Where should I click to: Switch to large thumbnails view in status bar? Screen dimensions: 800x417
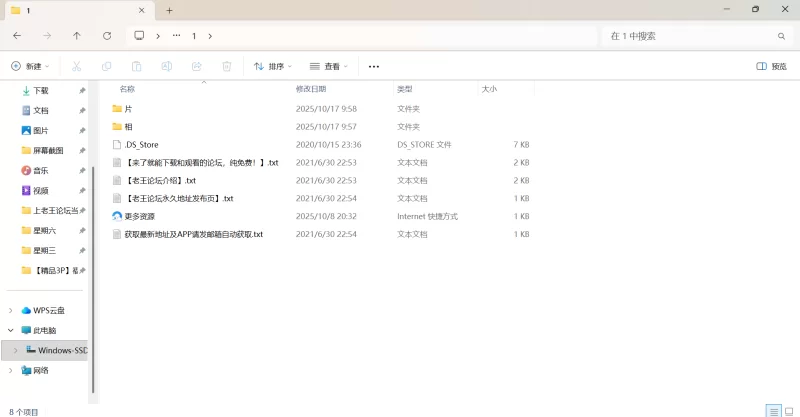coord(789,410)
